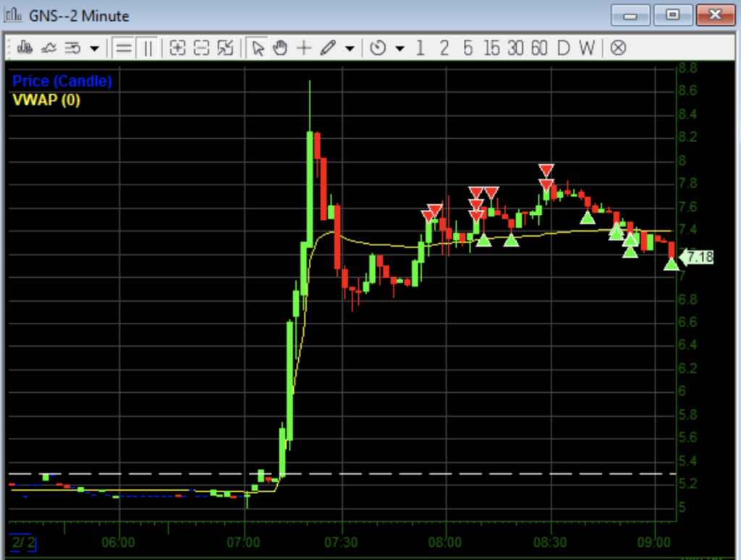Click the zoom out icon
The image size is (741, 560).
(x=202, y=48)
